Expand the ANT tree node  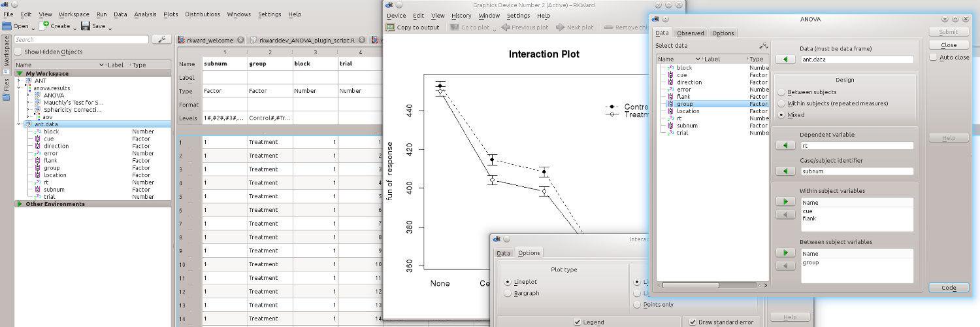point(20,81)
